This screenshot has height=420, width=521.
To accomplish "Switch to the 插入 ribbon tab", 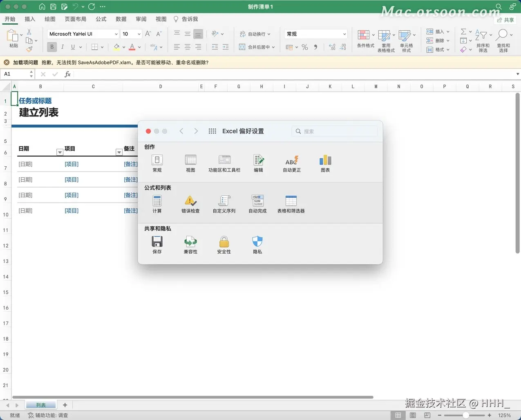I will (x=30, y=19).
